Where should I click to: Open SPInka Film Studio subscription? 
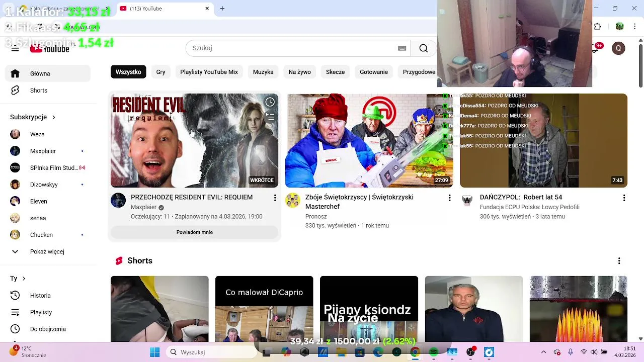48,168
